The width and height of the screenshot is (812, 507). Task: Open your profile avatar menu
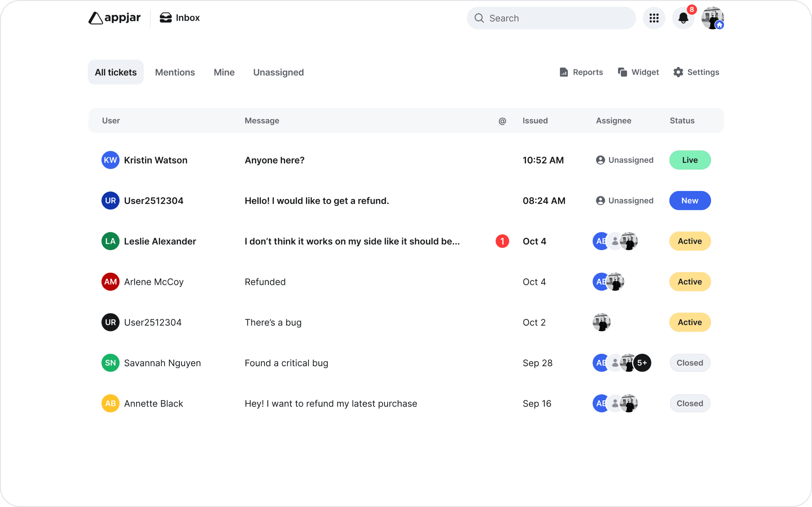(x=713, y=18)
